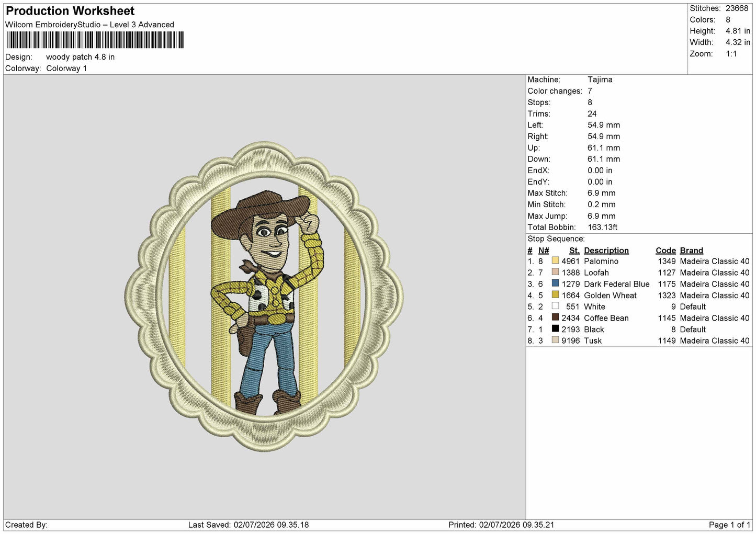Click the 'Brand' column header
This screenshot has height=534, width=756.
(691, 251)
